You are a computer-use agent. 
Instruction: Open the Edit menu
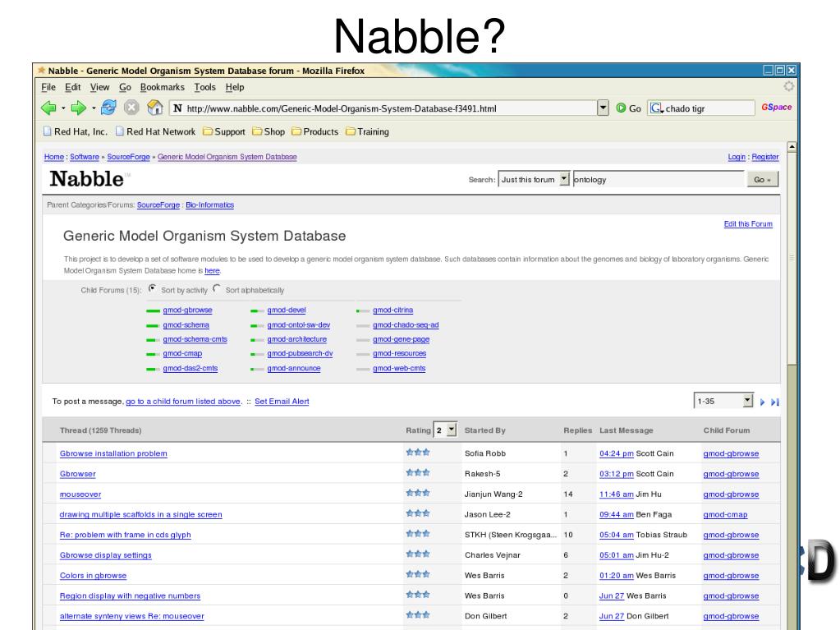[x=73, y=87]
